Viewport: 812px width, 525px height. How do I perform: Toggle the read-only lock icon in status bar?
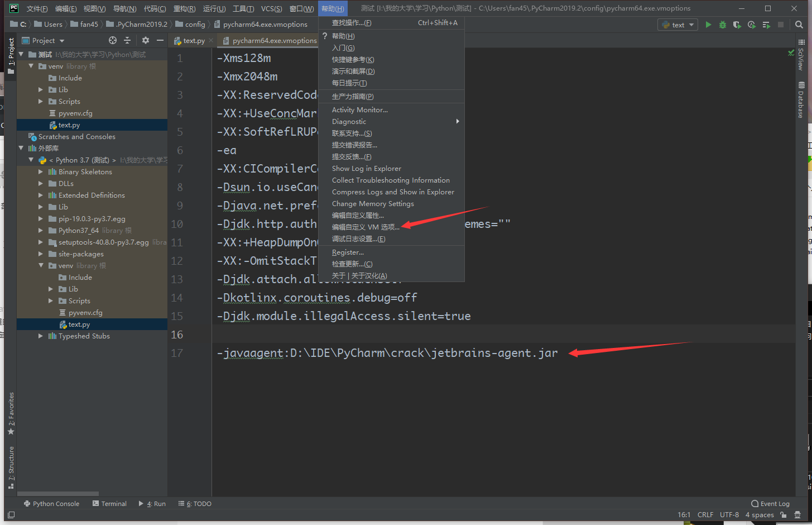tap(784, 514)
